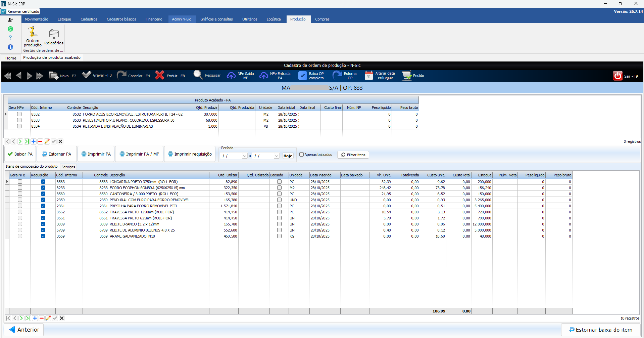The width and height of the screenshot is (644, 338).
Task: Uncheck Requisição for LONGARINA PRETO 3750mm
Action: click(43, 182)
